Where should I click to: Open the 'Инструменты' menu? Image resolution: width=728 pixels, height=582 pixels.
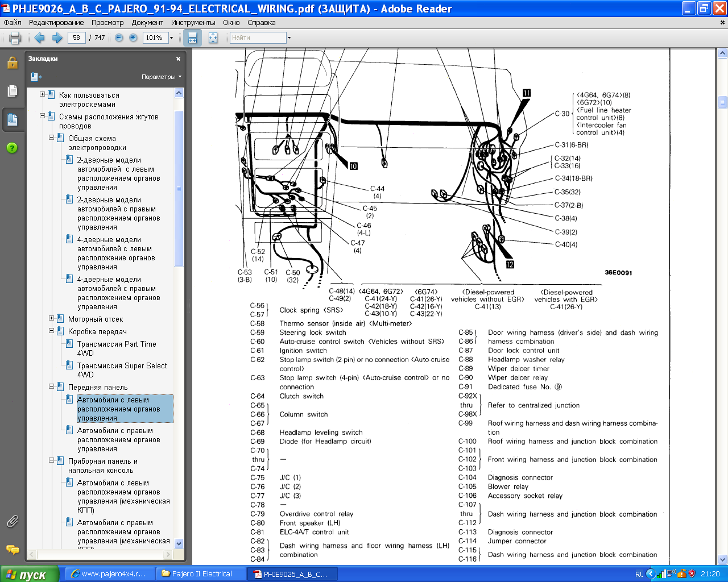[x=193, y=23]
